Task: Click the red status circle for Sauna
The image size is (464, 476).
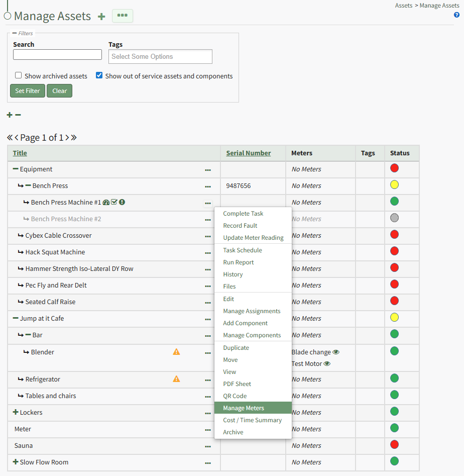Action: (394, 444)
